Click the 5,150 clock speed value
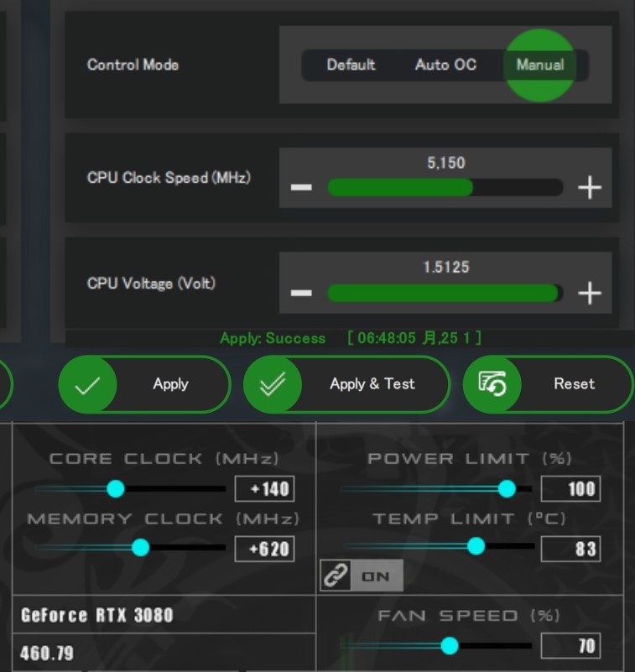 pos(446,163)
